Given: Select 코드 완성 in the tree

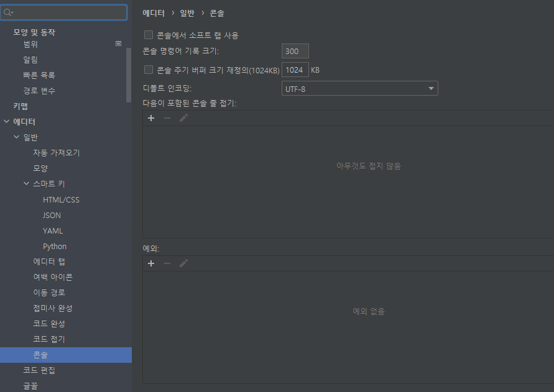Looking at the screenshot, I should 49,324.
